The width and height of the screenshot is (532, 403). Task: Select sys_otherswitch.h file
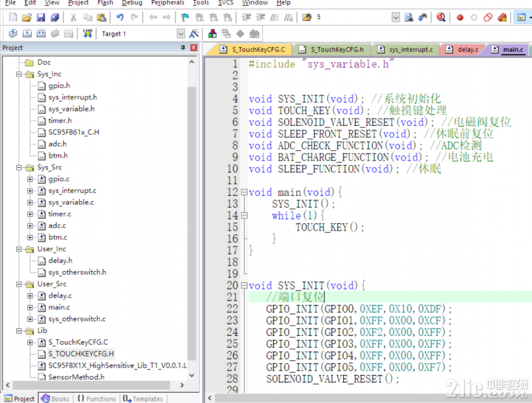tap(77, 273)
